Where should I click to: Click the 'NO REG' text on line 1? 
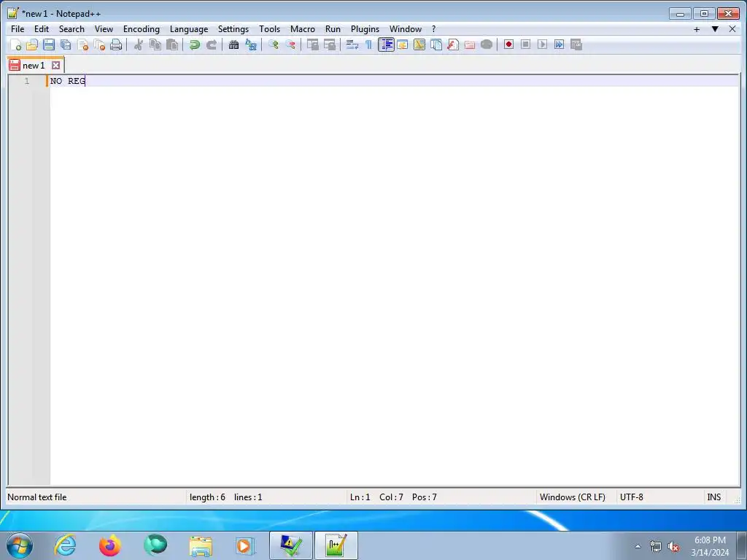pyautogui.click(x=68, y=81)
